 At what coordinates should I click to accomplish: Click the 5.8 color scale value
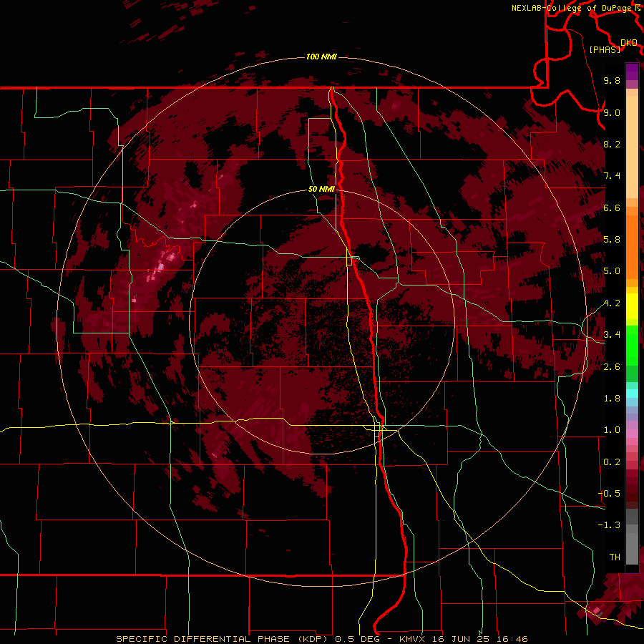pos(612,240)
